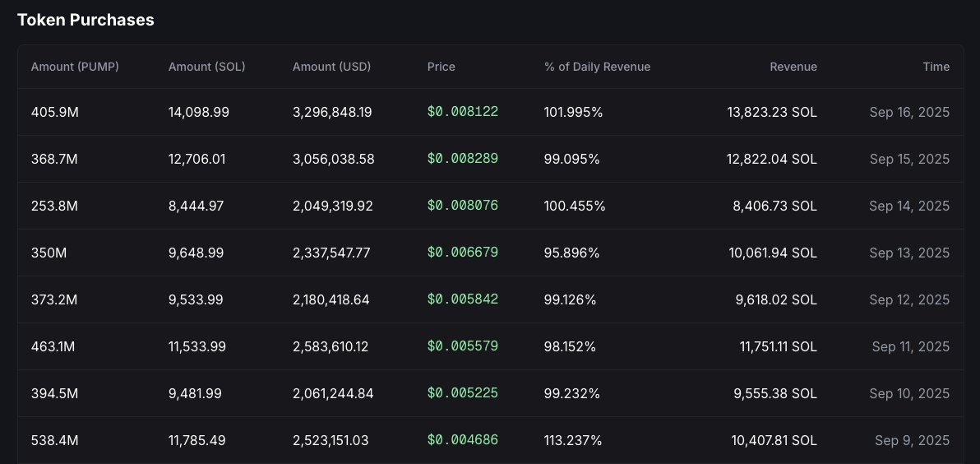Image resolution: width=980 pixels, height=464 pixels.
Task: Click the Token Purchases heading
Action: coord(86,20)
